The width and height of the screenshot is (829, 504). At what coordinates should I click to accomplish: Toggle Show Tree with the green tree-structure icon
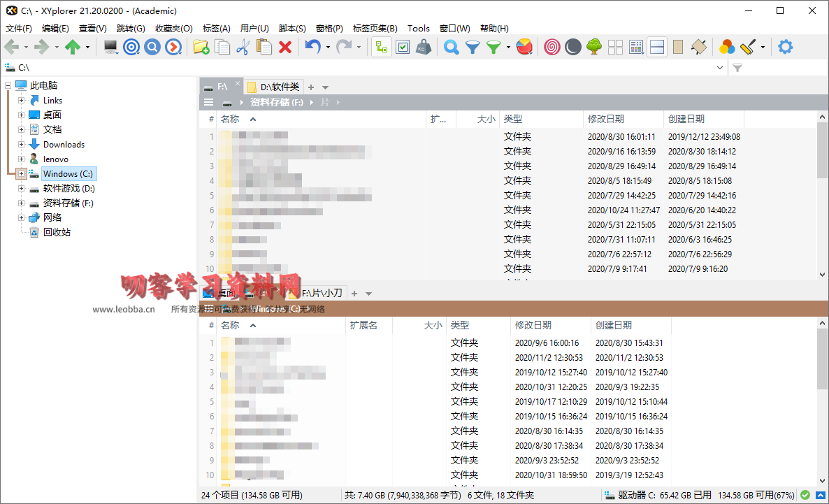(381, 47)
